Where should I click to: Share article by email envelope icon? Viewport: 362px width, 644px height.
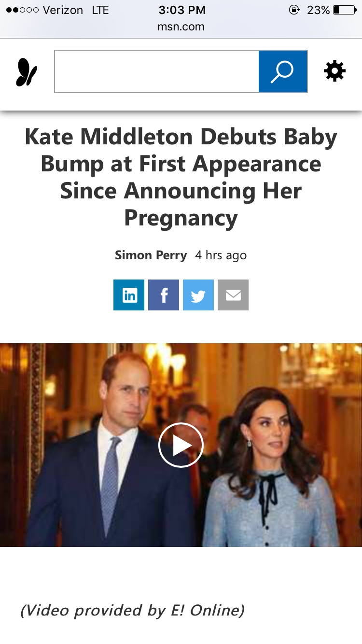click(233, 295)
